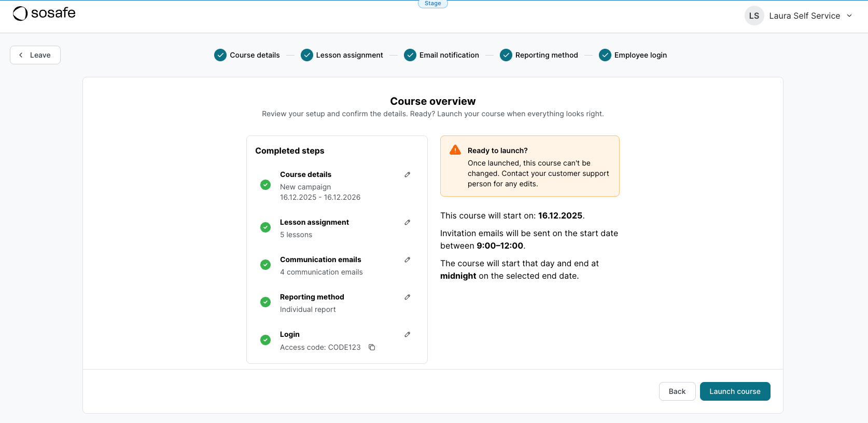Switch to Reporting method step
868x423 pixels.
539,55
